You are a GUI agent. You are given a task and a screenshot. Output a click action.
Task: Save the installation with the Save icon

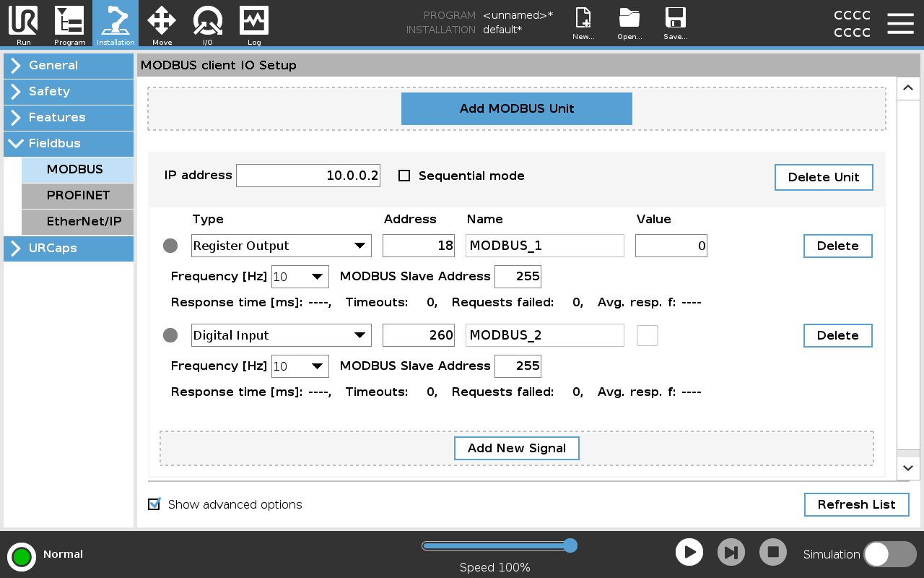point(676,23)
